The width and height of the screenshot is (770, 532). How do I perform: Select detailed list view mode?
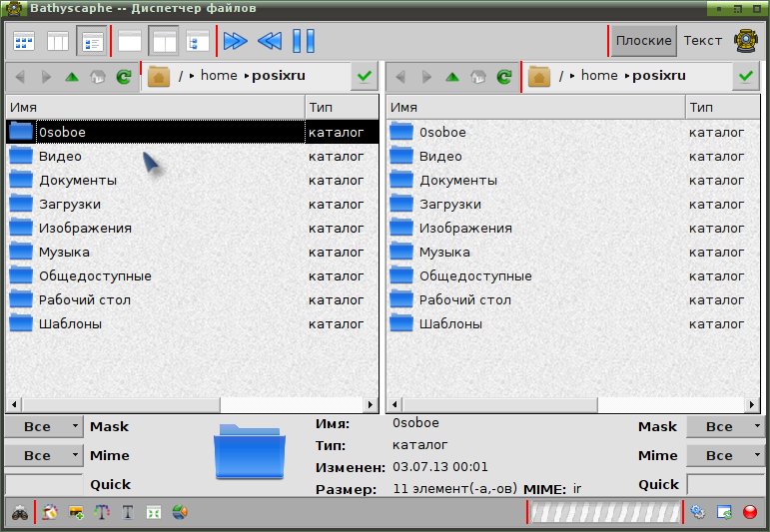[x=92, y=41]
